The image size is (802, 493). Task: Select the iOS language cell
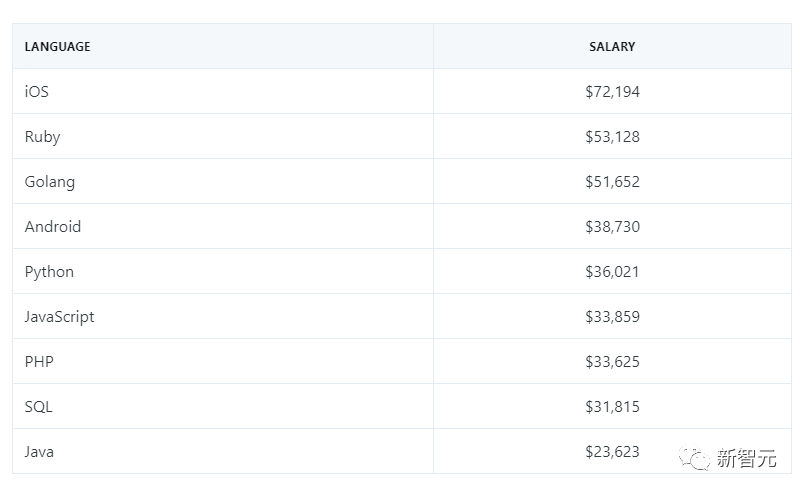[37, 92]
